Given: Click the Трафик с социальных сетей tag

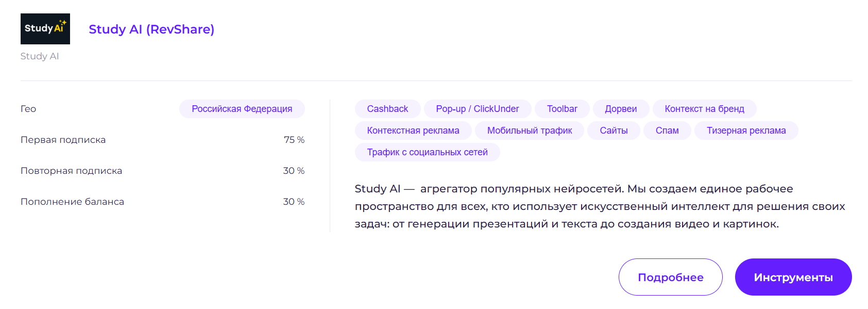Looking at the screenshot, I should tap(427, 152).
